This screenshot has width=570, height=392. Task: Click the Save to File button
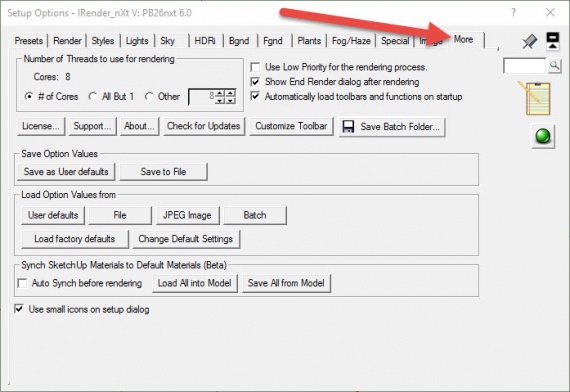pyautogui.click(x=164, y=172)
